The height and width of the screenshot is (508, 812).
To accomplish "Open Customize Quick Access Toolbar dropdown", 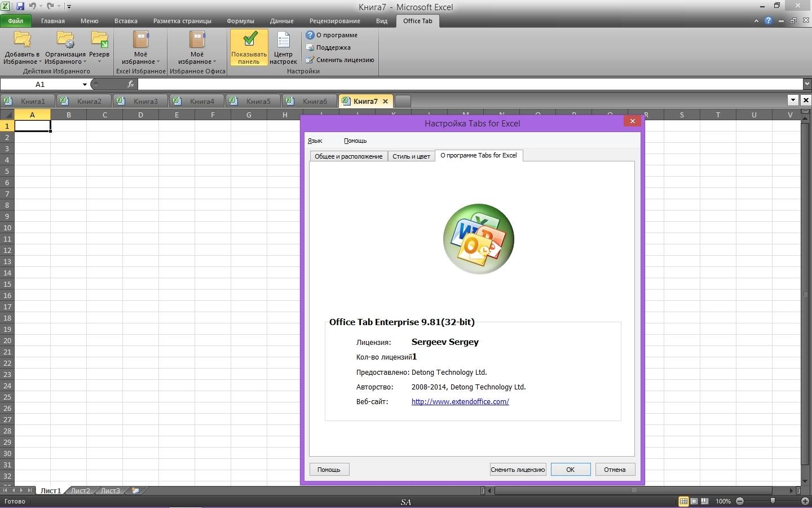I will pos(69,7).
